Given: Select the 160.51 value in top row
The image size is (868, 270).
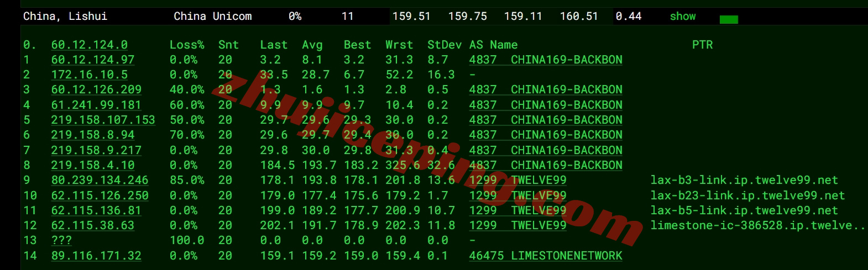Looking at the screenshot, I should [579, 17].
